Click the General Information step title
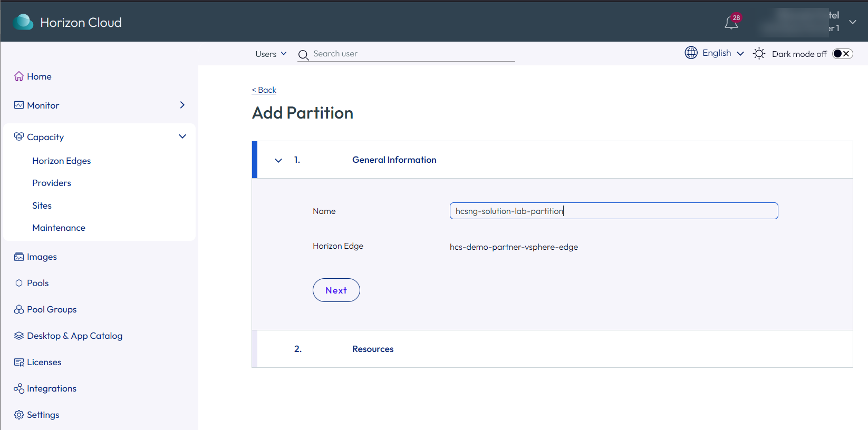868x430 pixels. point(394,160)
